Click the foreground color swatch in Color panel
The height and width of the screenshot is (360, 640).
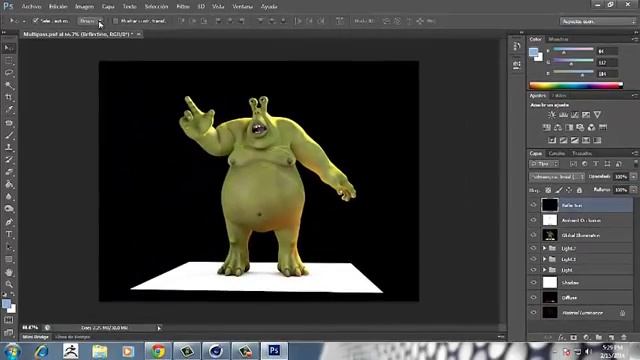pos(533,52)
